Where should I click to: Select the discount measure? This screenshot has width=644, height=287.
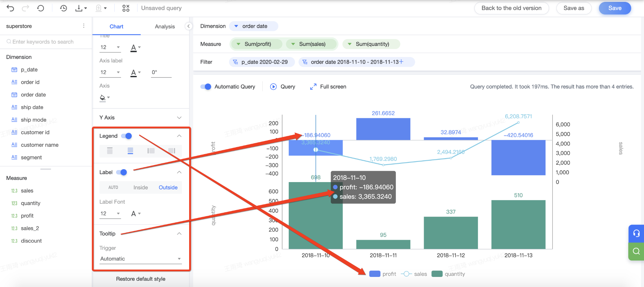(x=31, y=241)
